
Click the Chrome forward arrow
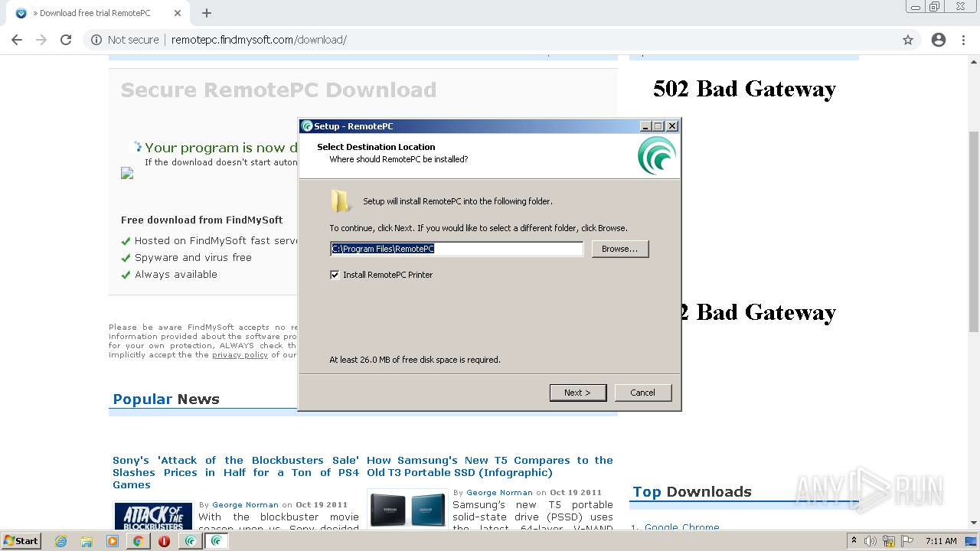pos(41,40)
